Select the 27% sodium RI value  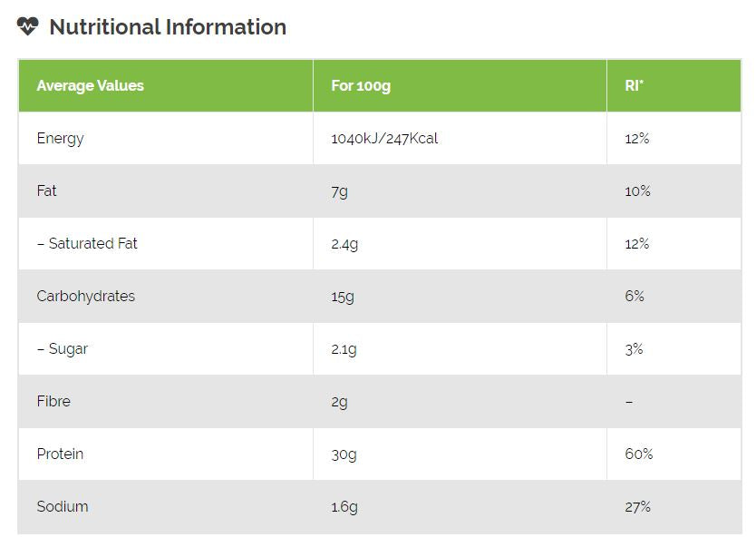[637, 507]
